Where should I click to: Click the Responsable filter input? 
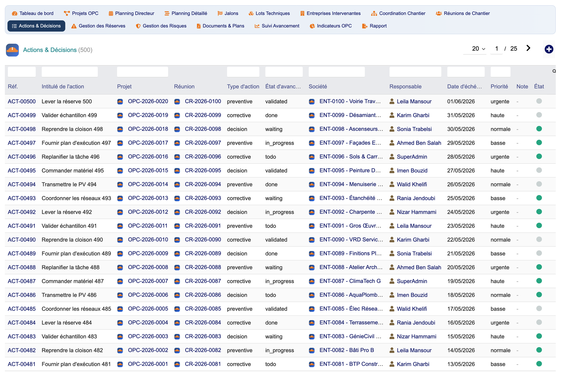(415, 72)
